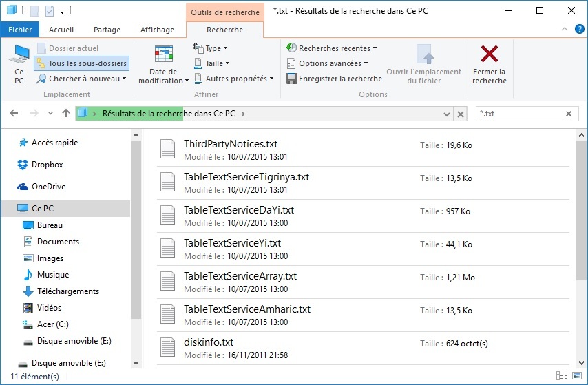588x385 pixels.
Task: Clear the *.txt search box with the X
Action: point(569,114)
